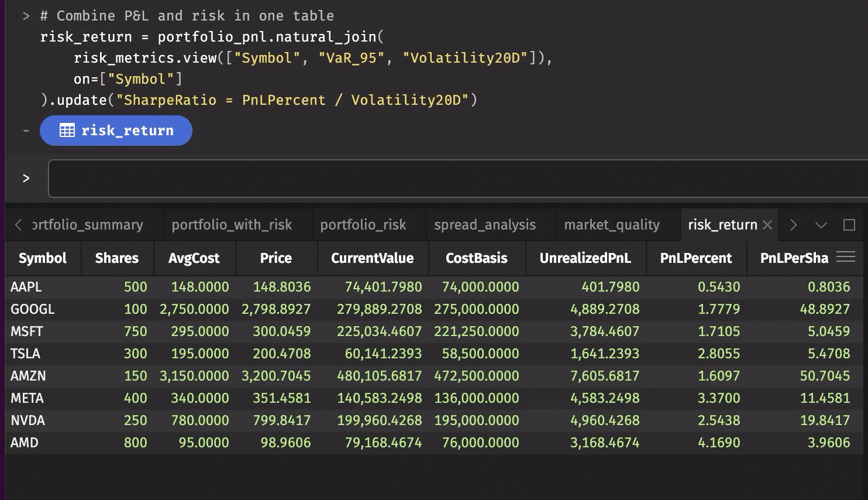Click into the console command input field

pos(456,179)
